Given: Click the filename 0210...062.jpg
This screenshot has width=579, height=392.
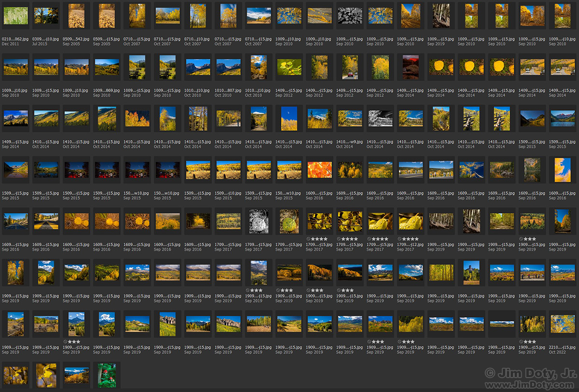Looking at the screenshot, I should (16, 39).
